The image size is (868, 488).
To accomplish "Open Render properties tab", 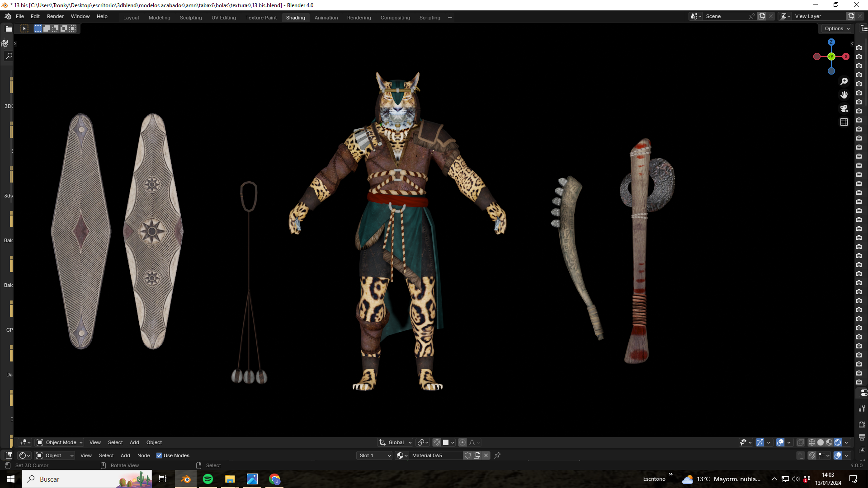I will tap(862, 425).
